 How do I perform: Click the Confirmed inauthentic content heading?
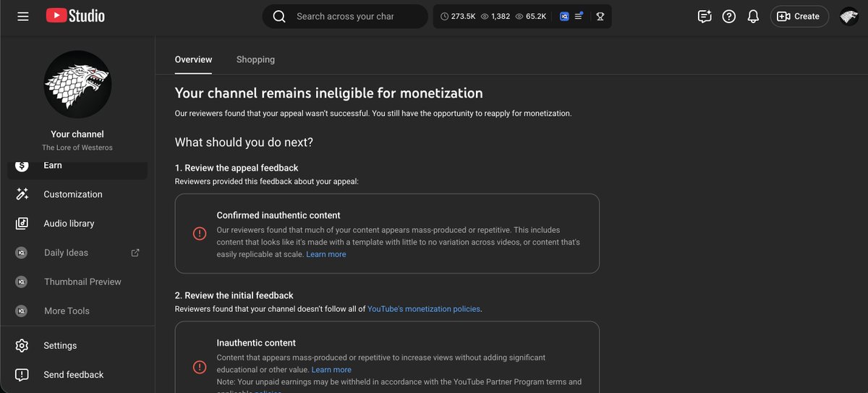(278, 216)
